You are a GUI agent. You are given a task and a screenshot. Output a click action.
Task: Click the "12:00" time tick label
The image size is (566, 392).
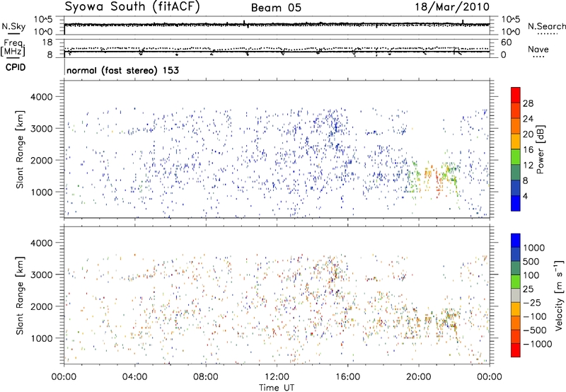(x=277, y=377)
